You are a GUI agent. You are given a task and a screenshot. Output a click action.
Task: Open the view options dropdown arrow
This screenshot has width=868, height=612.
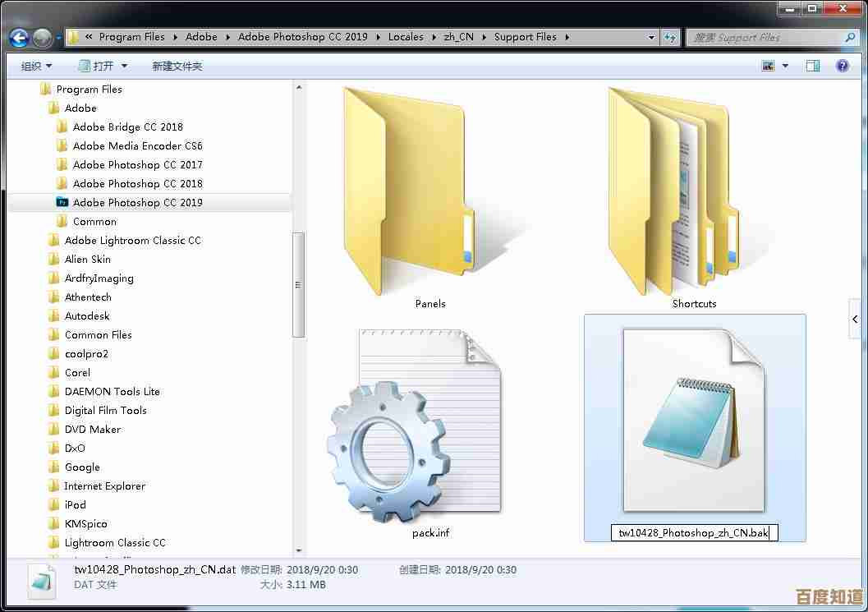(x=785, y=66)
